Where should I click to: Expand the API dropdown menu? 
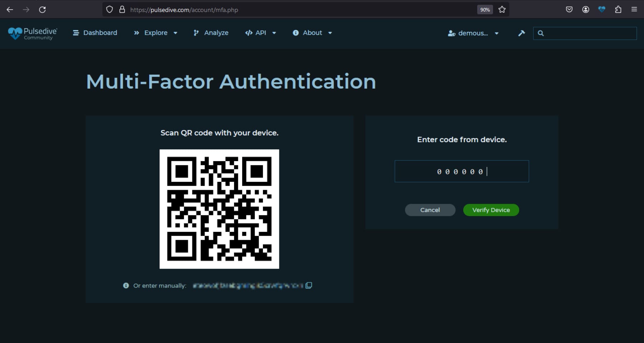point(260,33)
